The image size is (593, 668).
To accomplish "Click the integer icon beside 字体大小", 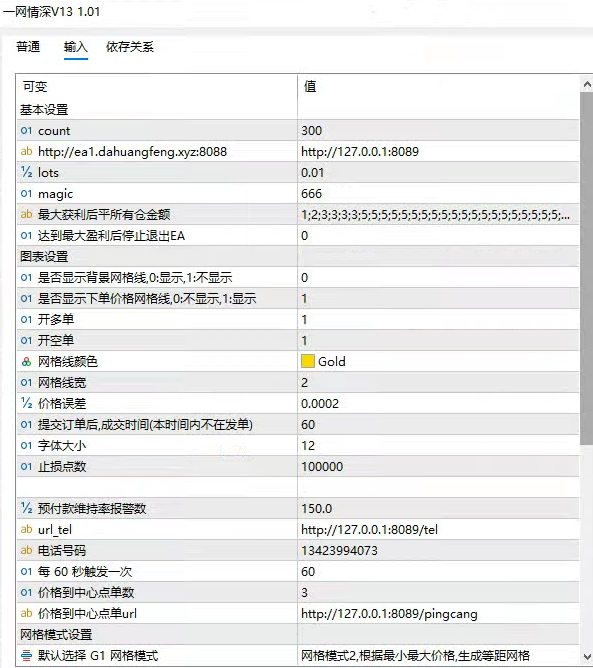I will [26, 445].
